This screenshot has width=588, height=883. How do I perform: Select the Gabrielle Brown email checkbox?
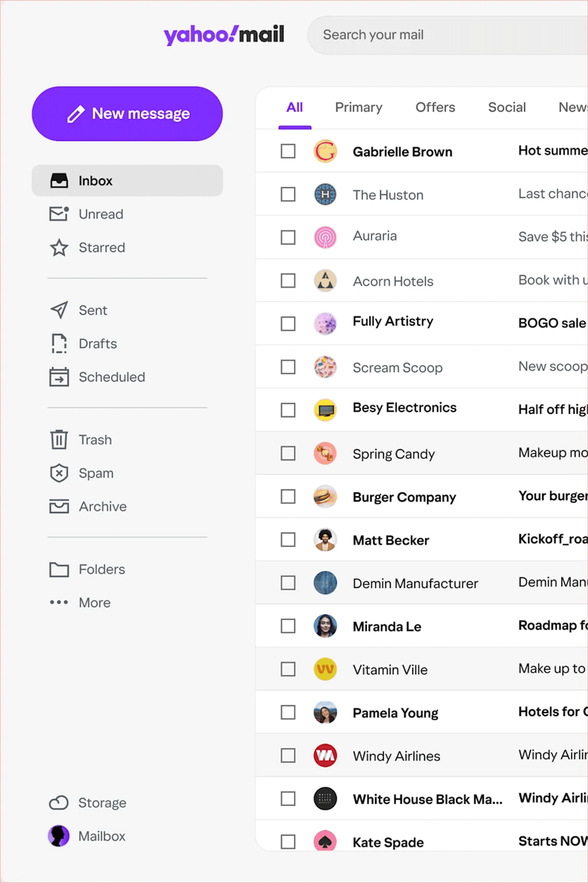pyautogui.click(x=288, y=151)
